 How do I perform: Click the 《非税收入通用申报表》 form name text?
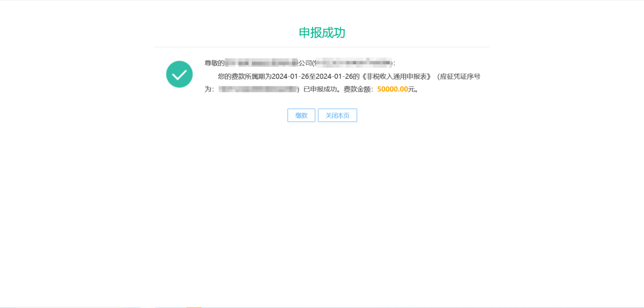pos(395,76)
